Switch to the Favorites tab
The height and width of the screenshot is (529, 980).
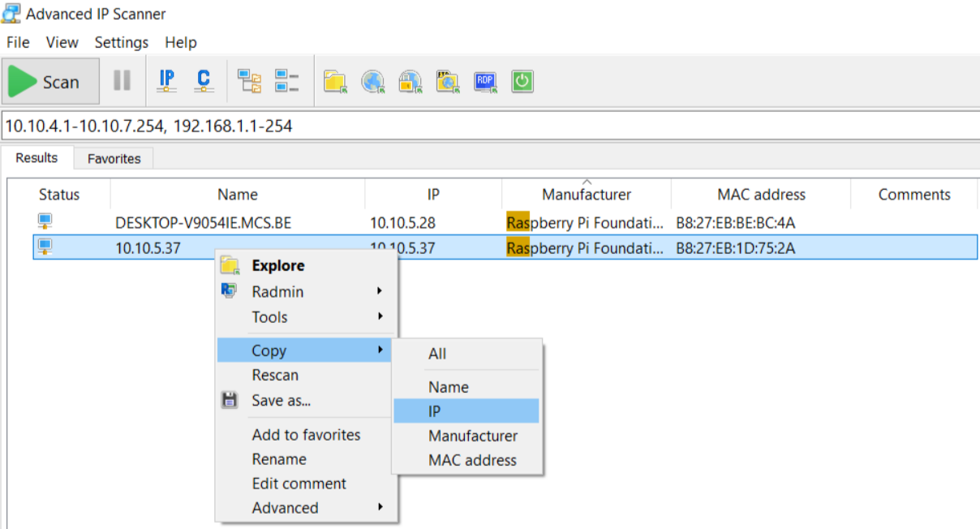coord(114,159)
